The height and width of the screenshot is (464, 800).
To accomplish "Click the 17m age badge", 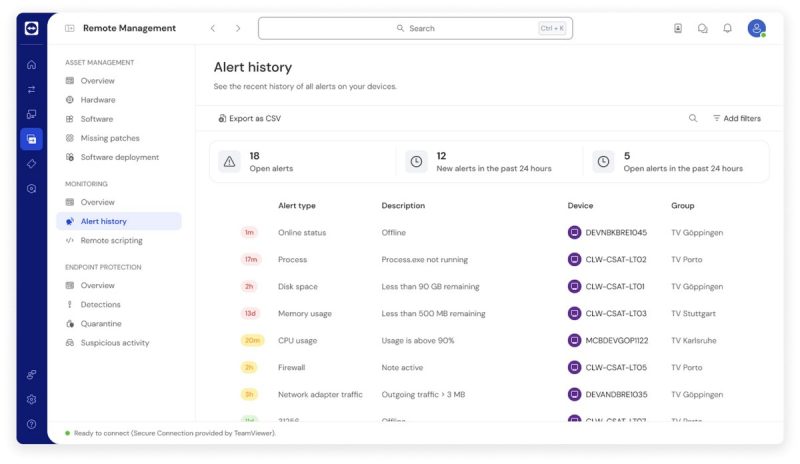I will click(251, 259).
